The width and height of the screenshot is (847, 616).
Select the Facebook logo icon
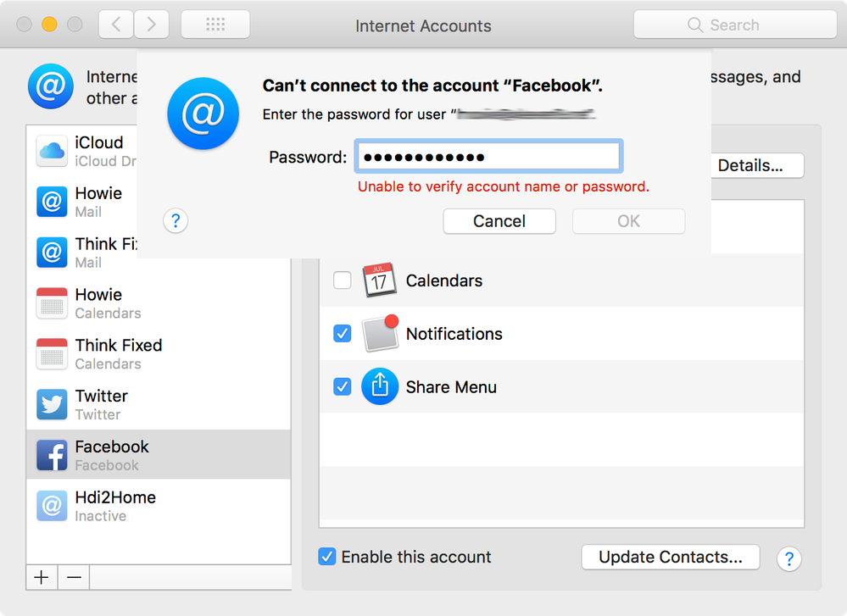point(52,455)
